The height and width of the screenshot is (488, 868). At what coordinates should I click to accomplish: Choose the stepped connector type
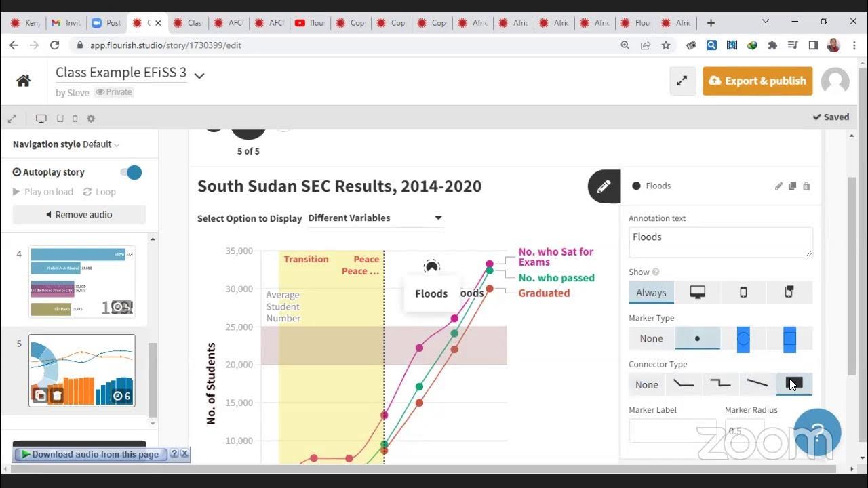(x=720, y=384)
